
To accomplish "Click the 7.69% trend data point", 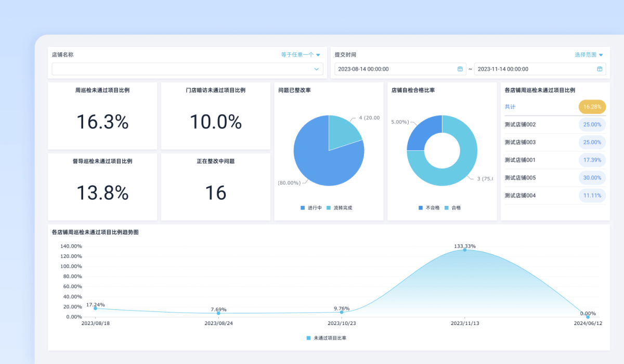I will [218, 313].
